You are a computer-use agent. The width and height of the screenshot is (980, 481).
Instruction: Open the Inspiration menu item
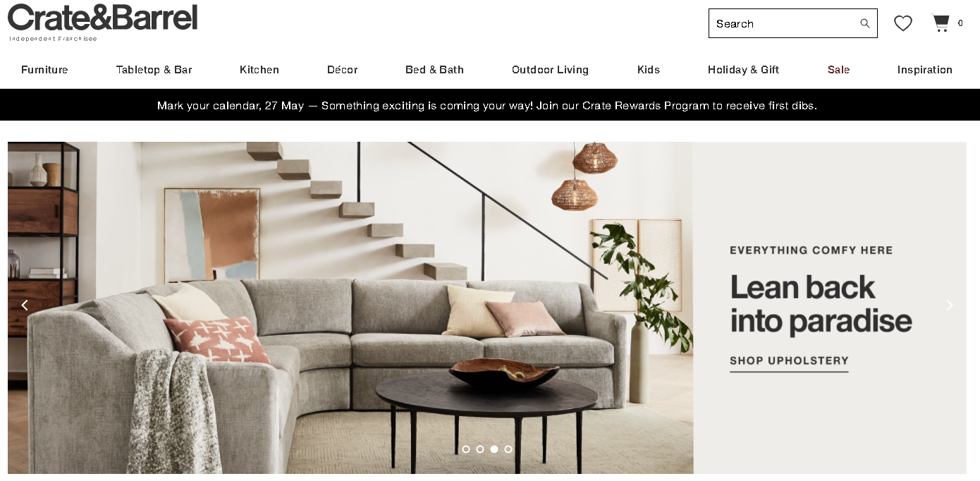[925, 70]
